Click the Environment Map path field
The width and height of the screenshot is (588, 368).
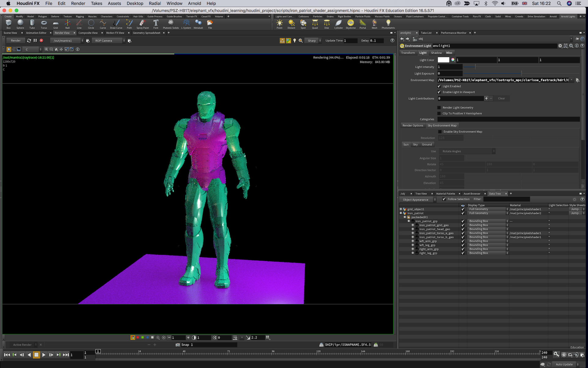point(503,80)
